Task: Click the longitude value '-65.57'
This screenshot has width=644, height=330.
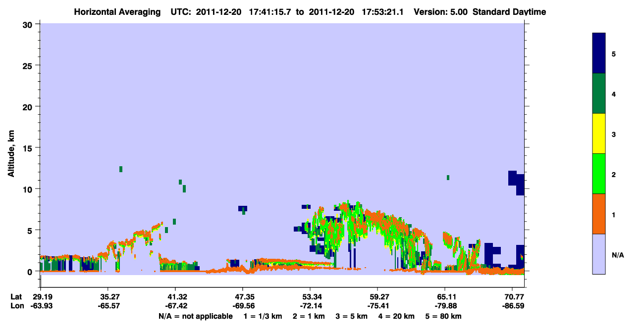Action: [x=108, y=306]
